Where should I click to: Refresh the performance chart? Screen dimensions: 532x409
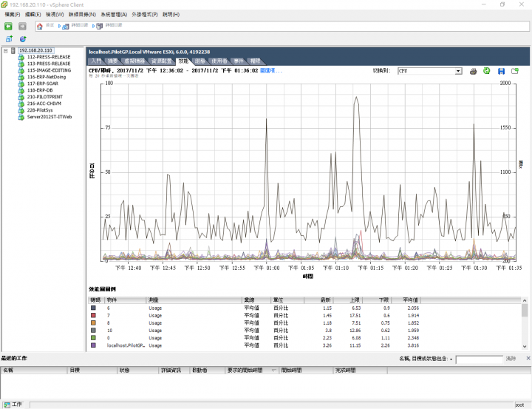click(x=486, y=71)
